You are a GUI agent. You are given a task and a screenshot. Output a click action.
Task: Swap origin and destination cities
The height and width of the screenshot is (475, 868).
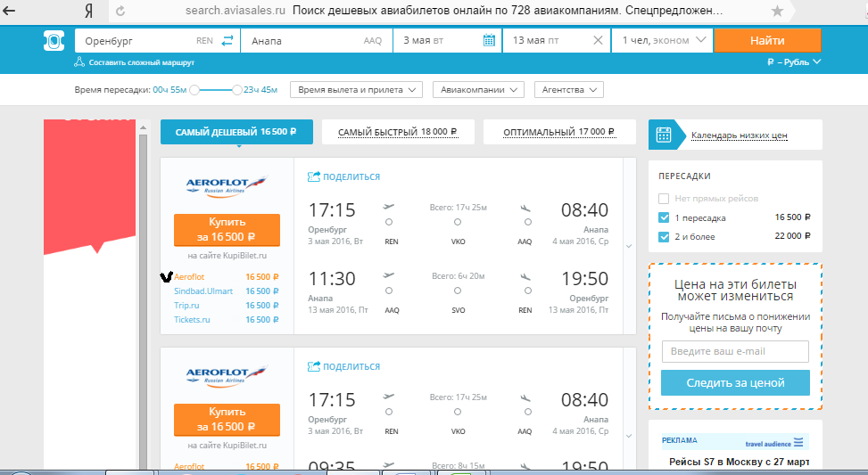(x=227, y=40)
